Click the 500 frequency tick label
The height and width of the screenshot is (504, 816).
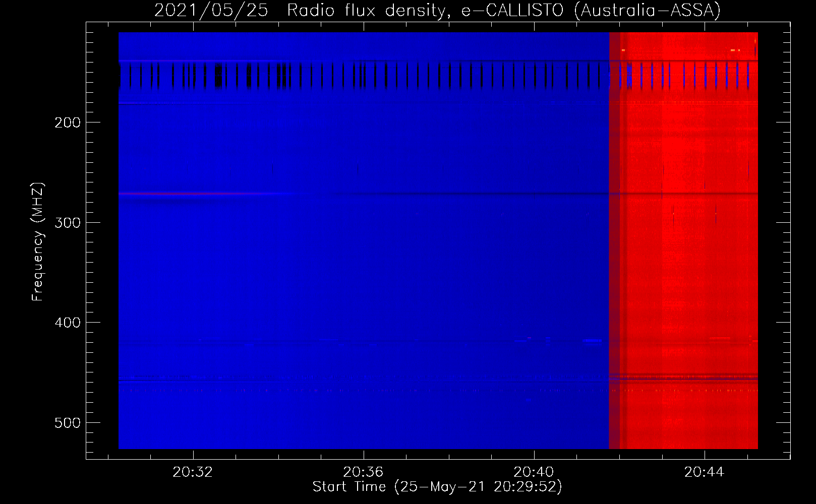coord(67,422)
